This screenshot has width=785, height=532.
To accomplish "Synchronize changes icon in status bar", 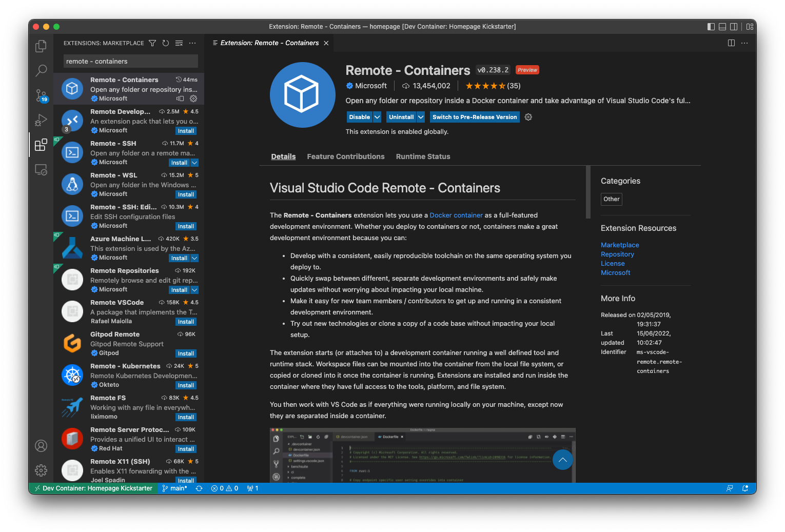I will [199, 488].
